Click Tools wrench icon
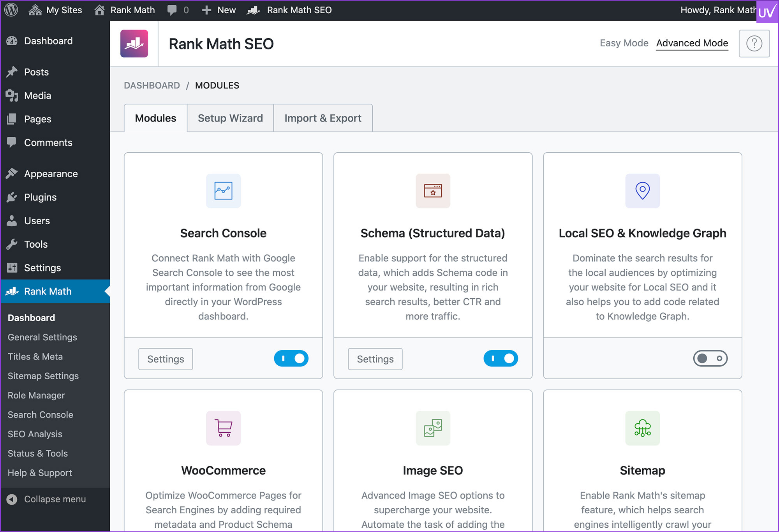This screenshot has width=779, height=532. tap(12, 244)
